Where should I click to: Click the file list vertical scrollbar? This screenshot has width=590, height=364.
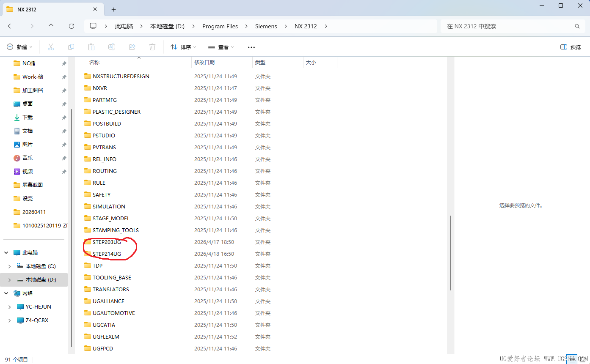tap(450, 253)
